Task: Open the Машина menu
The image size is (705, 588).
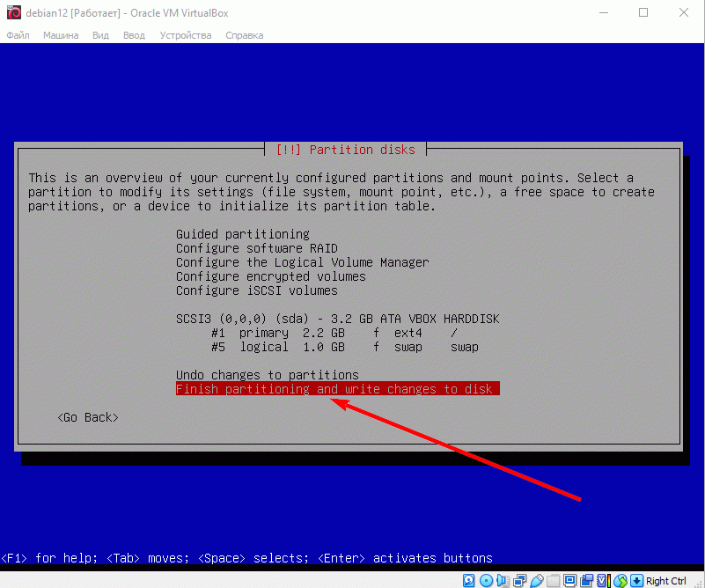Action: point(61,35)
